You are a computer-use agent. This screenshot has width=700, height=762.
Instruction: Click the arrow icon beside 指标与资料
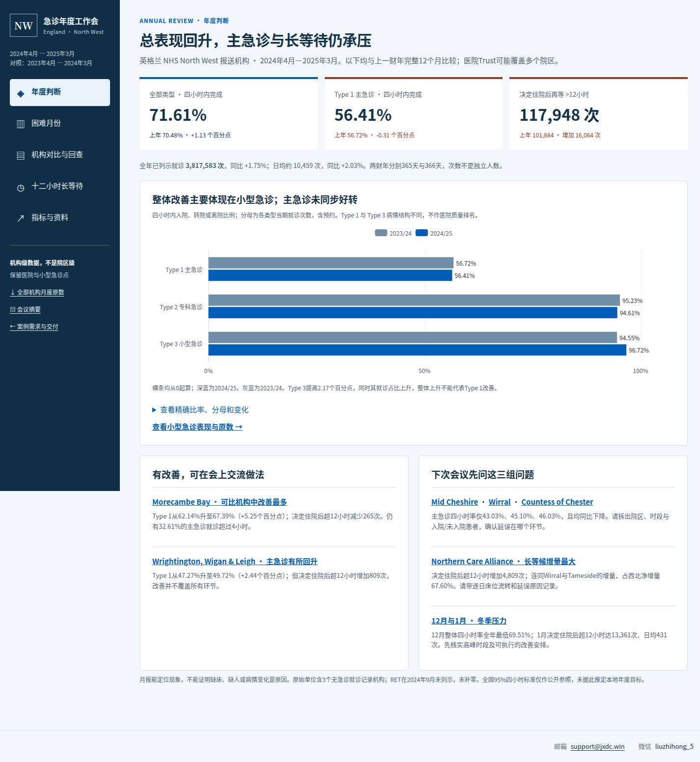(21, 218)
